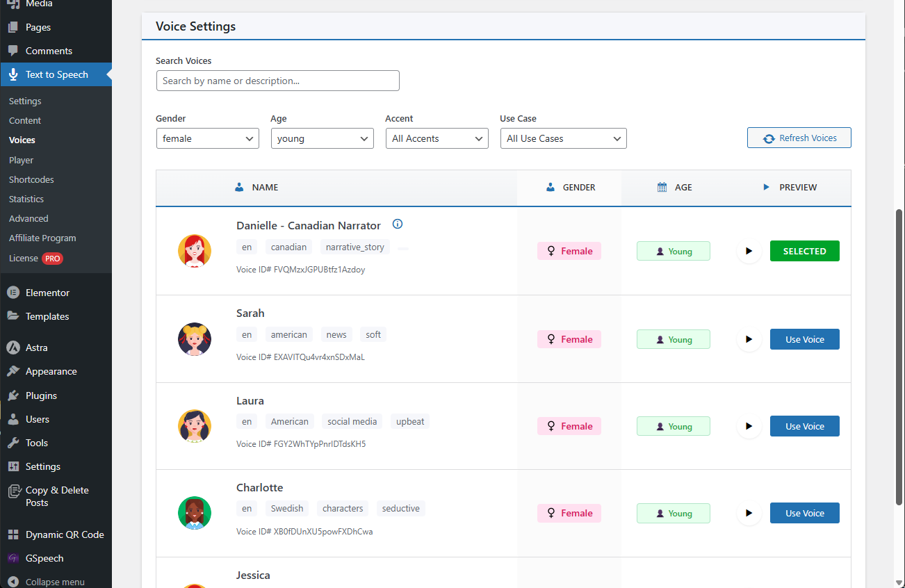The height and width of the screenshot is (588, 905).
Task: Click the Tools wrench icon
Action: (13, 443)
